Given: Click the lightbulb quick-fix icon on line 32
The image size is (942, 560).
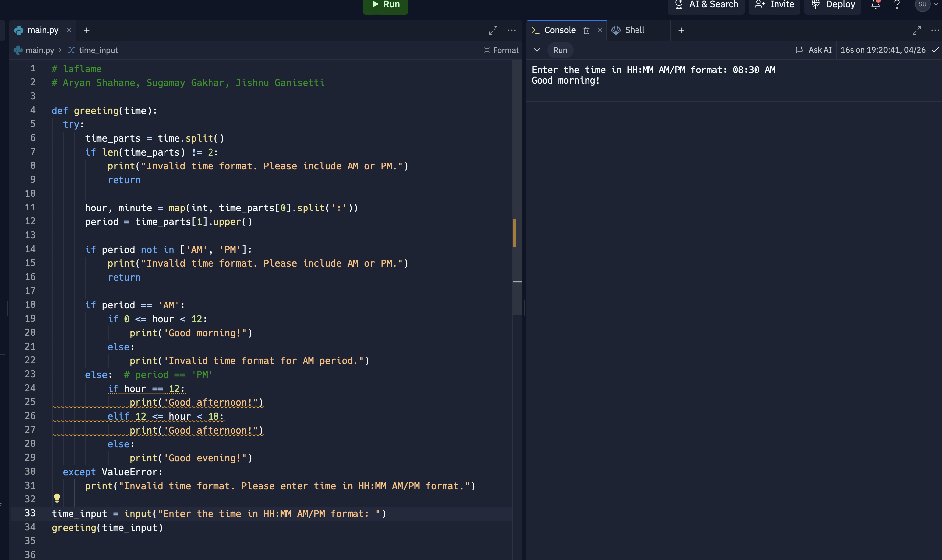Looking at the screenshot, I should click(x=57, y=498).
